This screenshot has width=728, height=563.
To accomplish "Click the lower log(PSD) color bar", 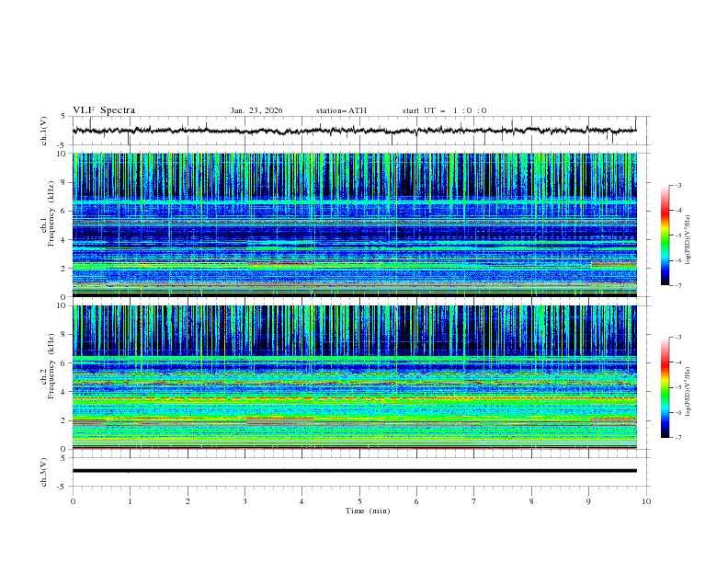I will pyautogui.click(x=665, y=387).
